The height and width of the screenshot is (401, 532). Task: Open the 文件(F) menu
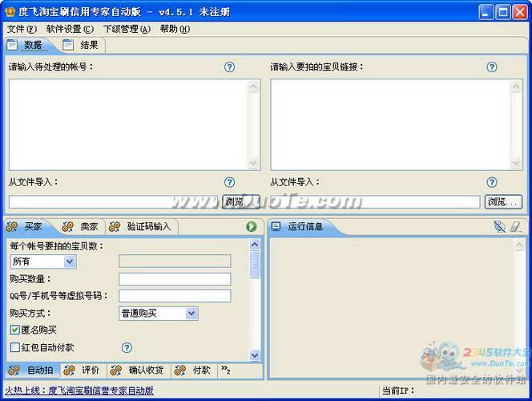click(22, 29)
